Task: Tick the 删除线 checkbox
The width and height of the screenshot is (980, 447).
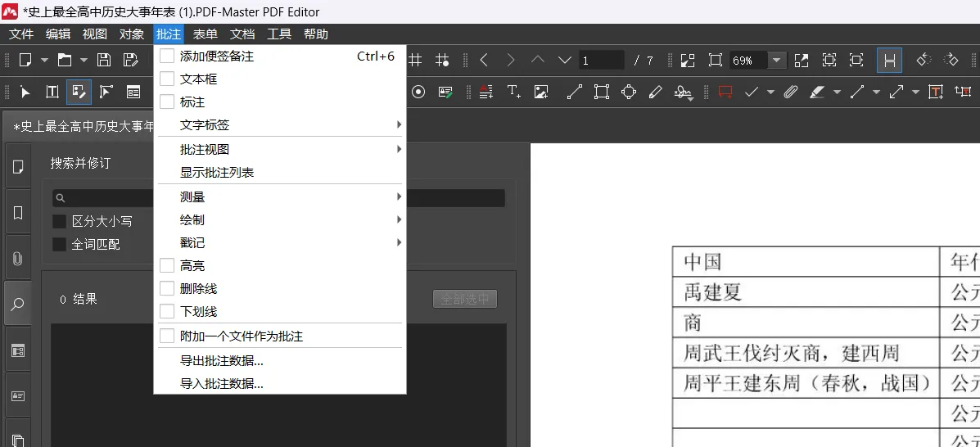Action: (167, 288)
